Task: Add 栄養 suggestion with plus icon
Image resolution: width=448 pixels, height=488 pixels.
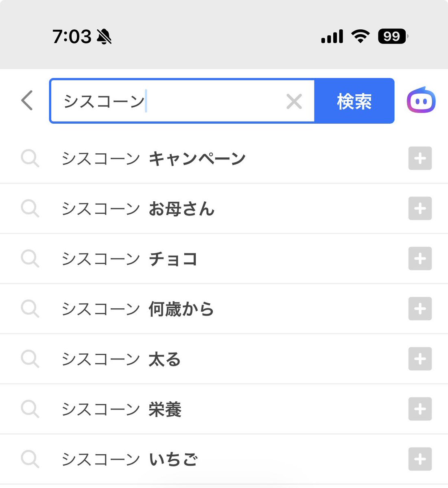Action: click(x=420, y=409)
